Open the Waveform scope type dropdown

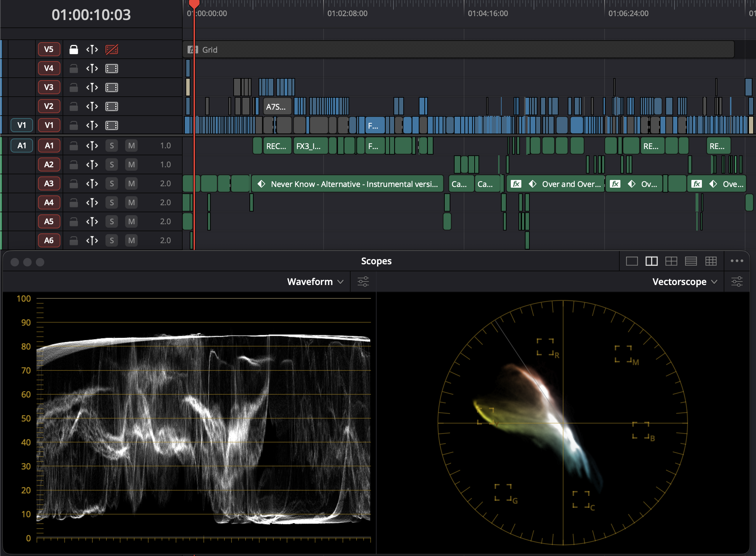[x=315, y=282]
